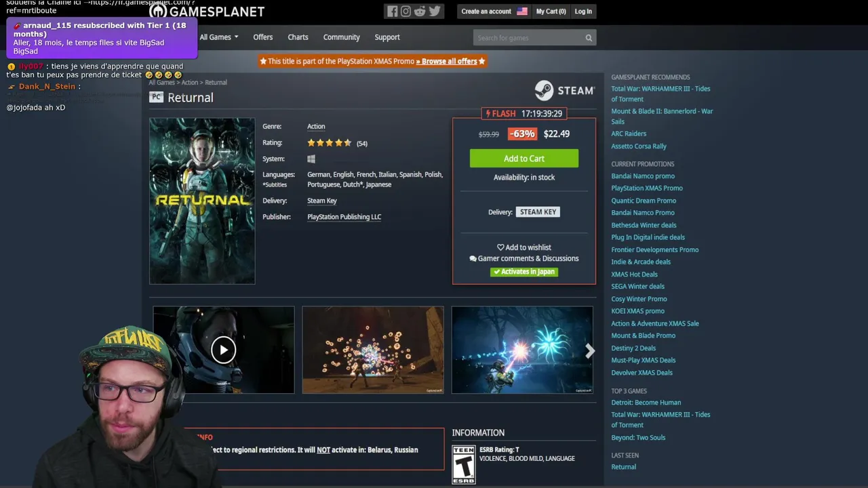Open the Offers menu
The height and width of the screenshot is (488, 868).
coord(263,37)
